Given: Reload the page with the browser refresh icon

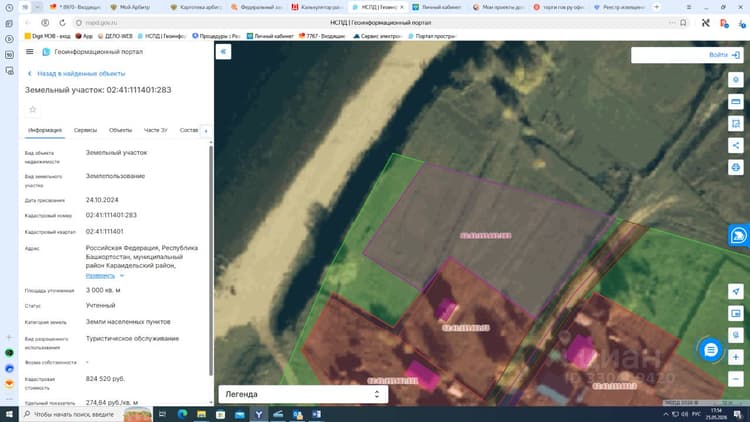Looking at the screenshot, I should [62, 22].
